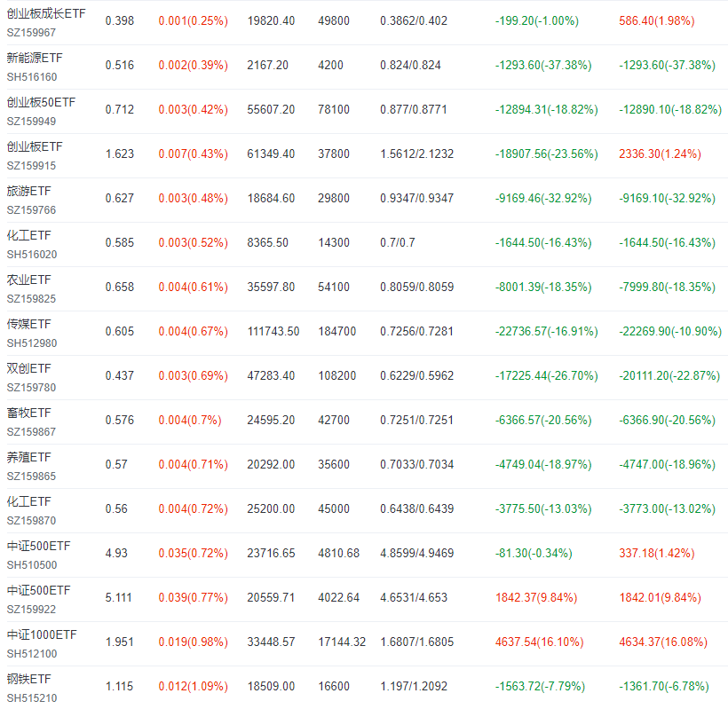728x709 pixels.
Task: Click the quantity 184700
Action: click(x=336, y=332)
